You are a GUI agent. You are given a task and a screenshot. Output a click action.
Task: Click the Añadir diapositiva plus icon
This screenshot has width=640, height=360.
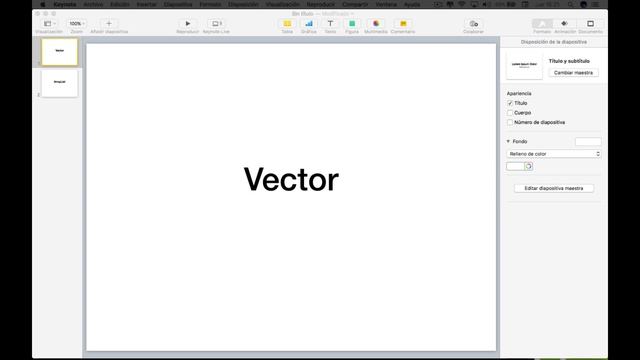click(x=109, y=24)
